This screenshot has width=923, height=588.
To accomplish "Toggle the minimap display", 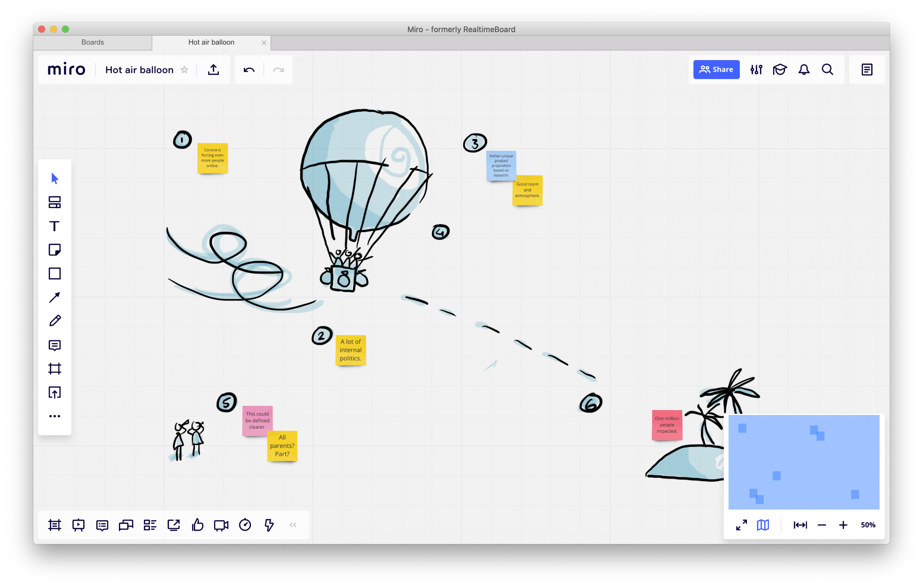I will pos(763,525).
